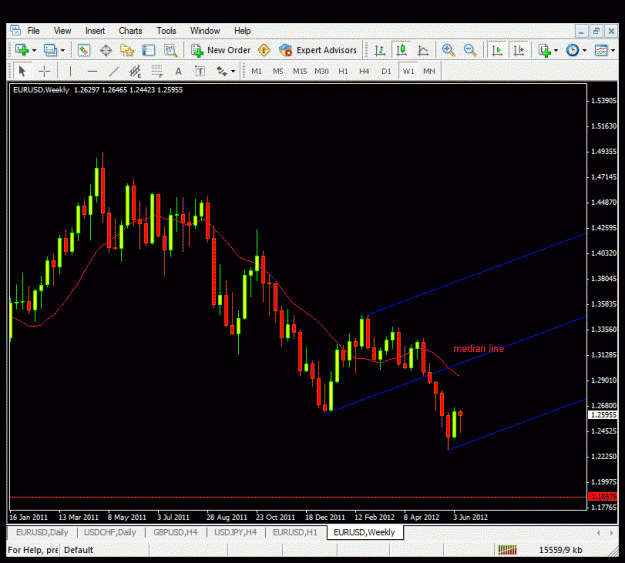Image resolution: width=625 pixels, height=563 pixels.
Task: Select the Text tool marked A
Action: tap(178, 71)
